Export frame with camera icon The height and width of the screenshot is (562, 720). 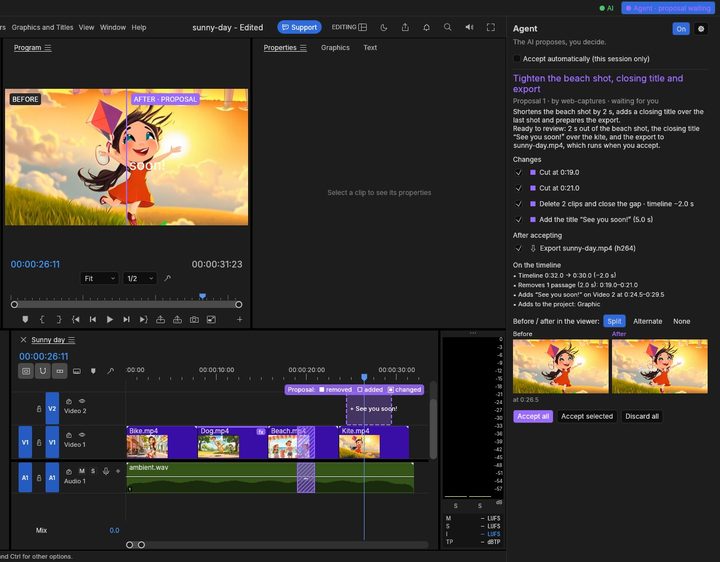[194, 320]
